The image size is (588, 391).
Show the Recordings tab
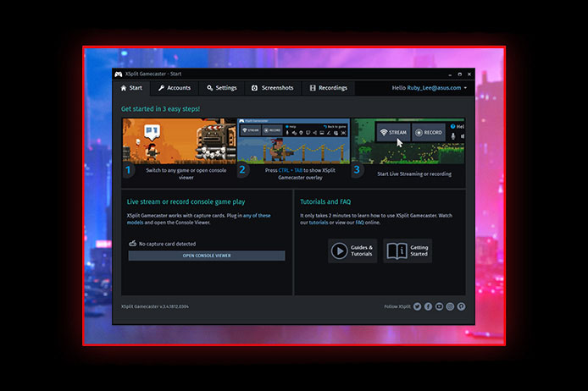pyautogui.click(x=329, y=88)
